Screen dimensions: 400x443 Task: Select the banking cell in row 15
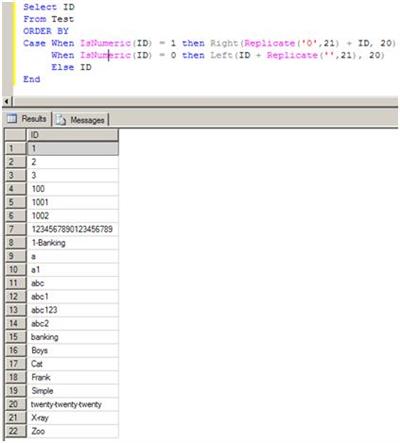(72, 337)
